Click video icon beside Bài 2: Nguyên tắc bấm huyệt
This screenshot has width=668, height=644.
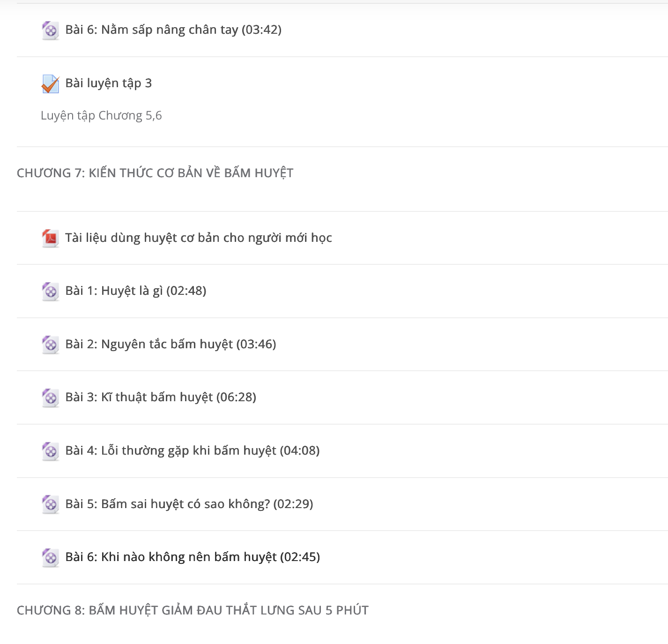tap(50, 344)
